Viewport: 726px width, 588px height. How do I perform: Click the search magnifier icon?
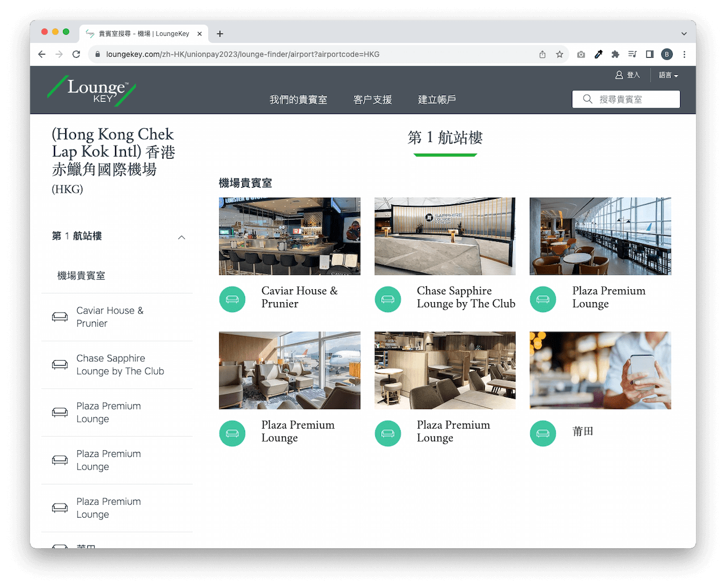(588, 99)
